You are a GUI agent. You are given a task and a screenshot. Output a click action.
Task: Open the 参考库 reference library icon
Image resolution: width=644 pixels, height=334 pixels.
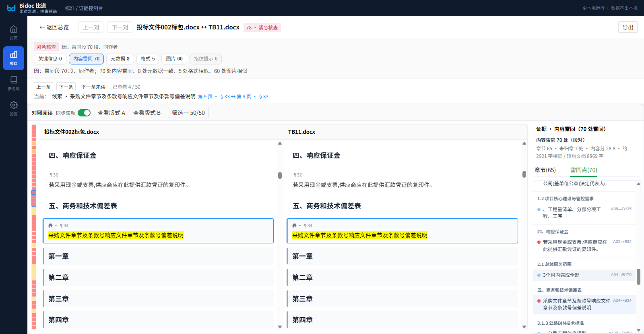[14, 83]
